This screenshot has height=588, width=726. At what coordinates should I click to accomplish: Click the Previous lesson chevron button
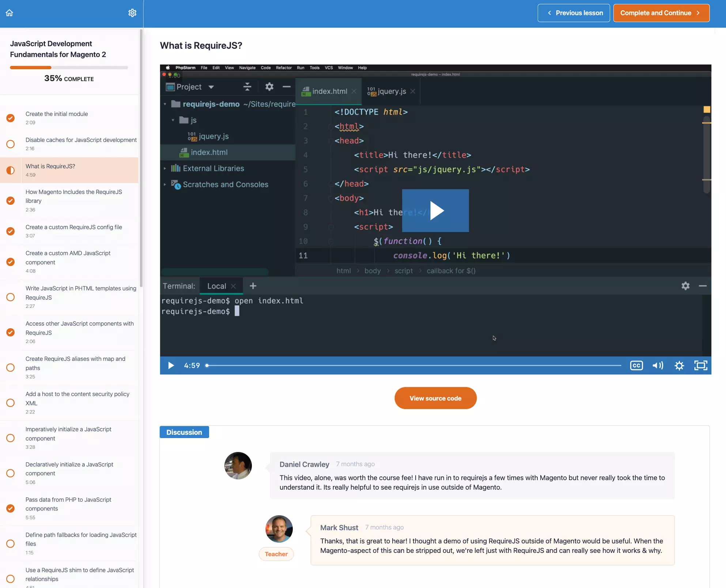point(574,13)
